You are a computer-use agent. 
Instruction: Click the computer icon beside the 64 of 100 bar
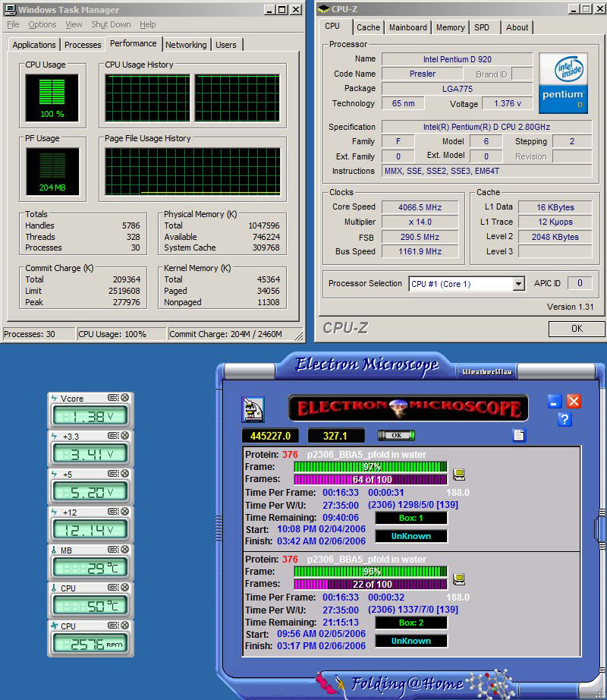tap(459, 474)
